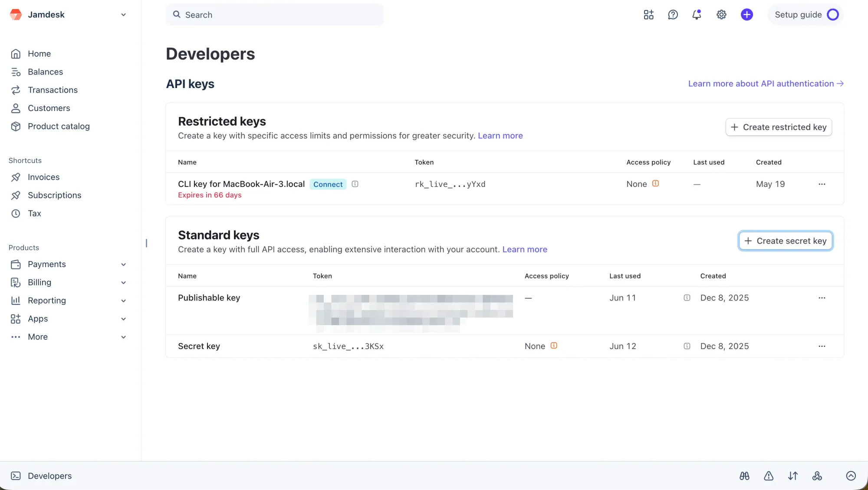The width and height of the screenshot is (868, 490).
Task: Open the Subscriptions shortcut
Action: click(x=54, y=196)
